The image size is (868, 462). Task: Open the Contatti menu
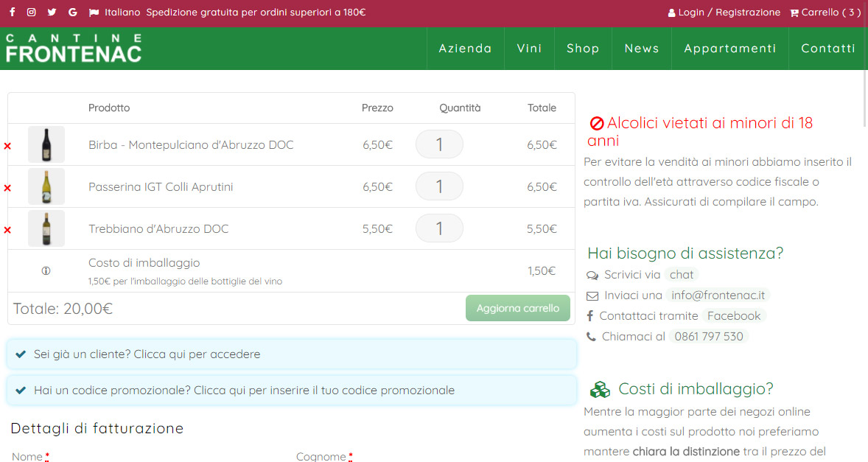pos(828,49)
